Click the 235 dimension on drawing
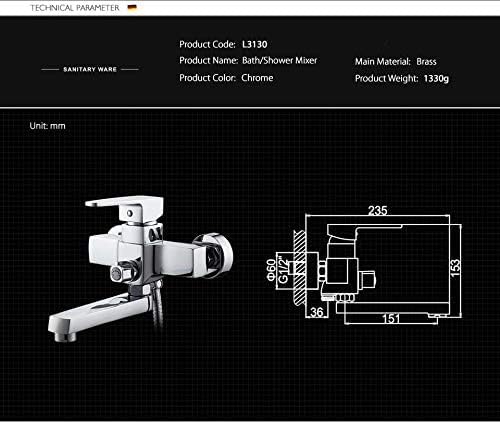 [378, 210]
